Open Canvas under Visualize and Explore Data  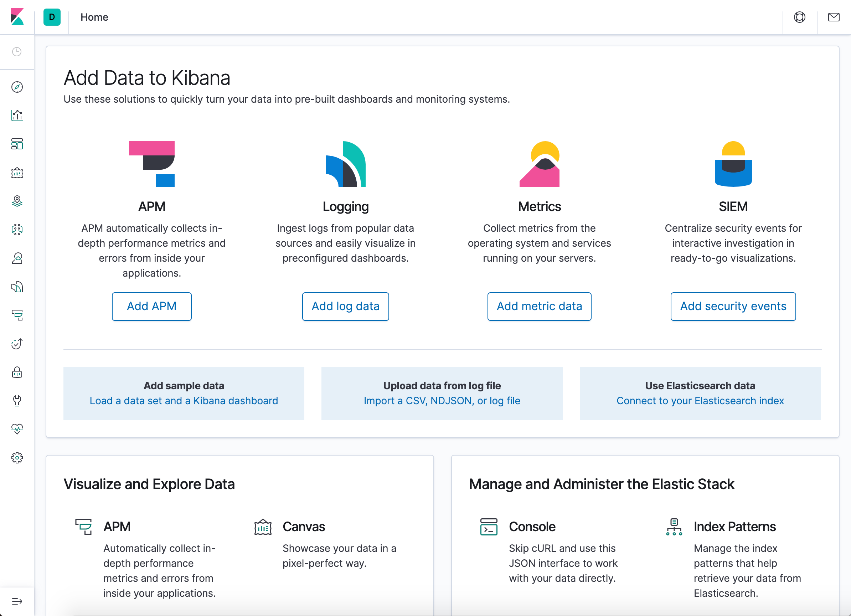point(304,527)
